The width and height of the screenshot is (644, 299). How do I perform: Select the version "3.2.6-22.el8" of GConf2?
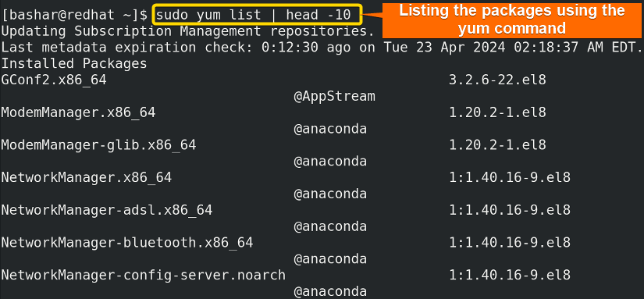[497, 80]
